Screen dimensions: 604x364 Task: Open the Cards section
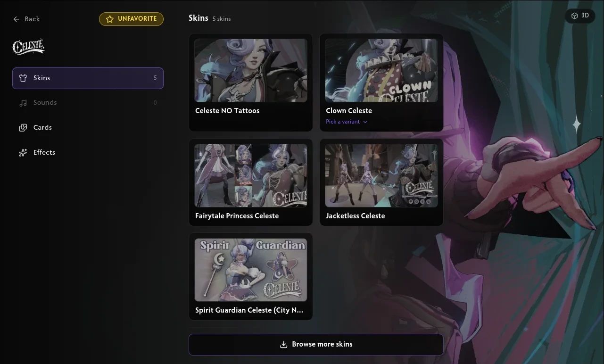coord(88,128)
